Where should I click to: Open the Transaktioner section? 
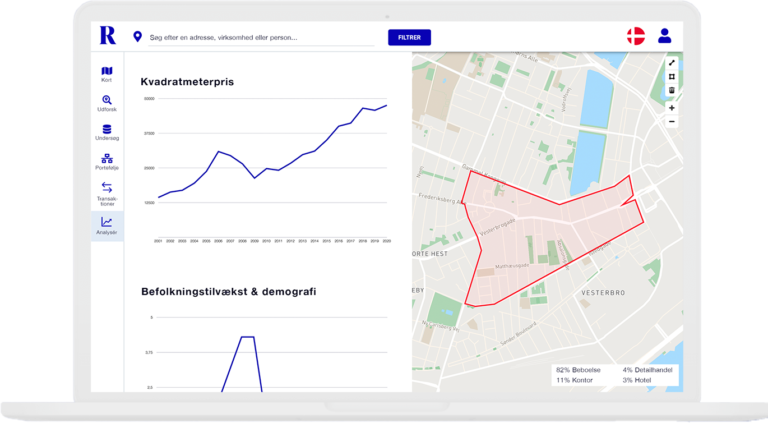pyautogui.click(x=107, y=193)
